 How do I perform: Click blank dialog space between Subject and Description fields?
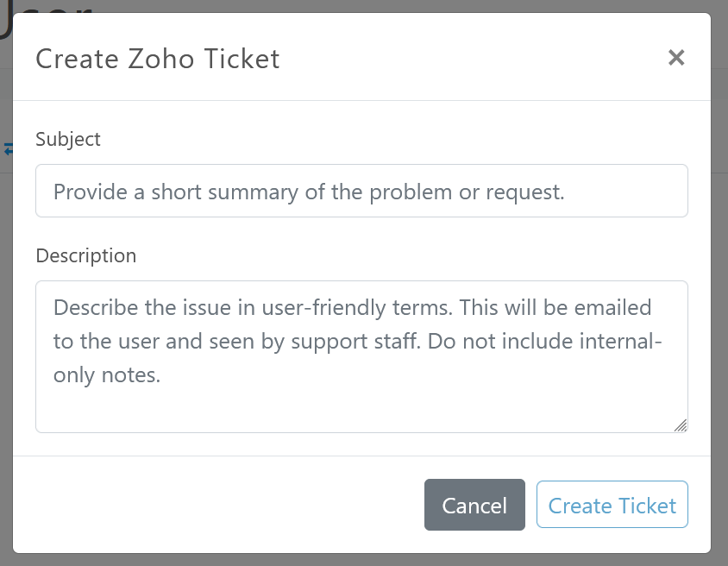(361, 233)
